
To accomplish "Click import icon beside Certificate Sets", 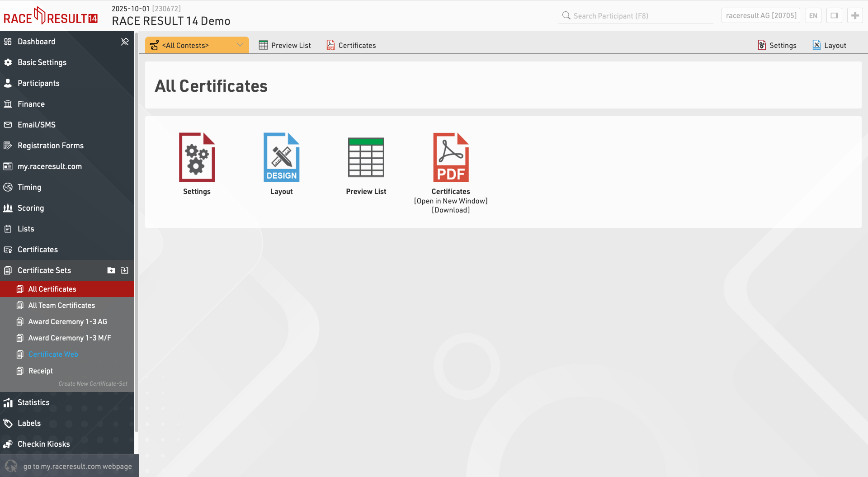I will pyautogui.click(x=125, y=270).
